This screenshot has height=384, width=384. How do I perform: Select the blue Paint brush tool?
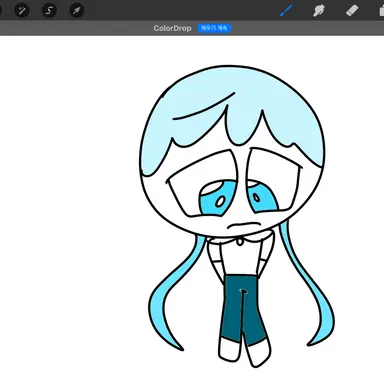(x=286, y=10)
